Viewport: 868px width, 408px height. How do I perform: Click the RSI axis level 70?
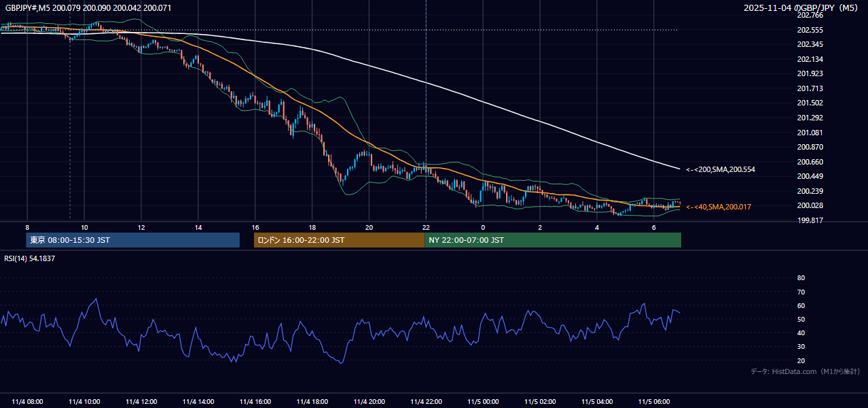click(x=801, y=292)
